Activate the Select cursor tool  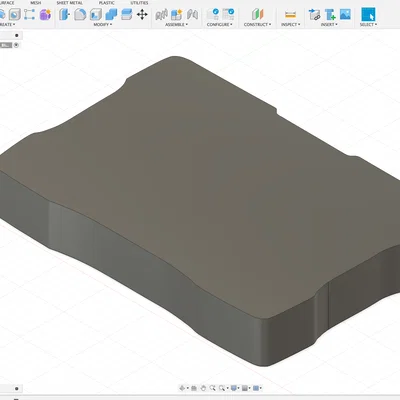click(368, 14)
